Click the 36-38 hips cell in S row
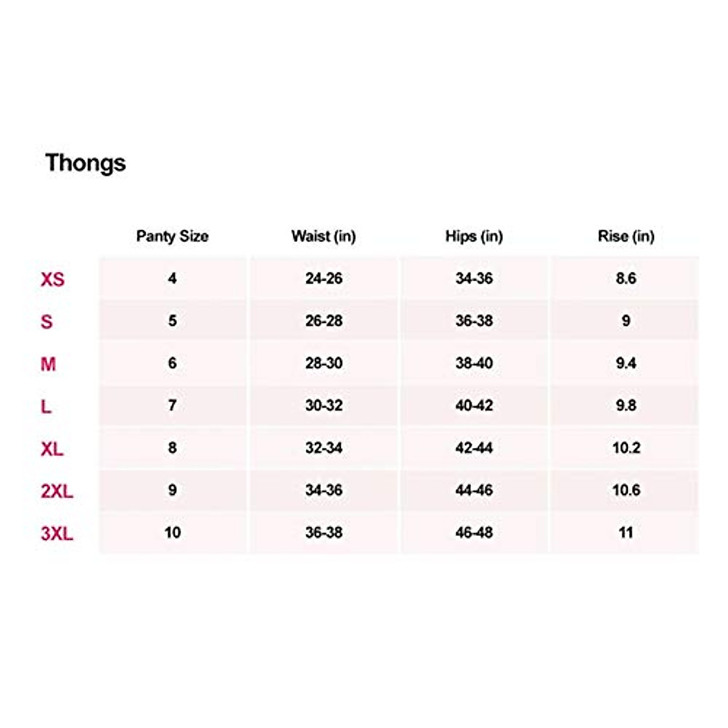 474,321
